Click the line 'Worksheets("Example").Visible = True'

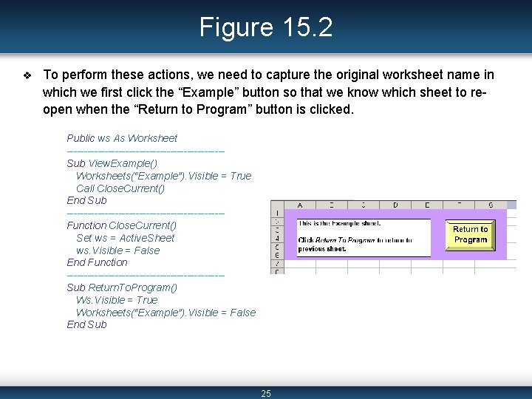(163, 176)
